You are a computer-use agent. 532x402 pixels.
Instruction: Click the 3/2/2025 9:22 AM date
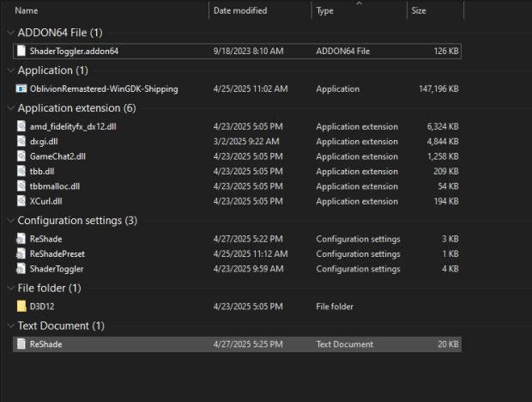click(x=246, y=141)
